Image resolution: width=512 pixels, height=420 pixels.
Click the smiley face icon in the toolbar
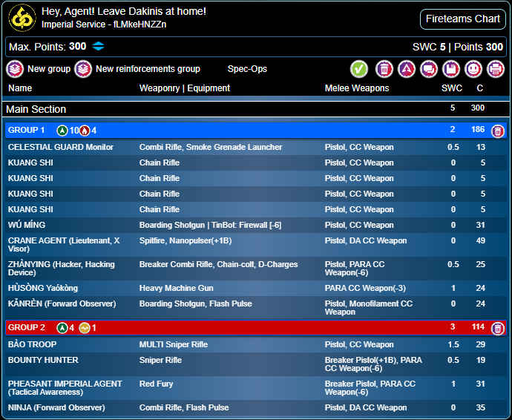[473, 69]
